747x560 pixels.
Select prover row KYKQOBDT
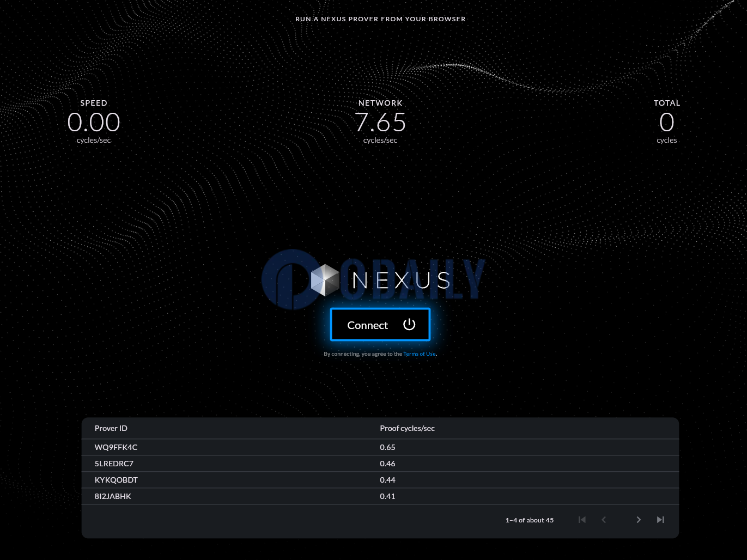116,480
